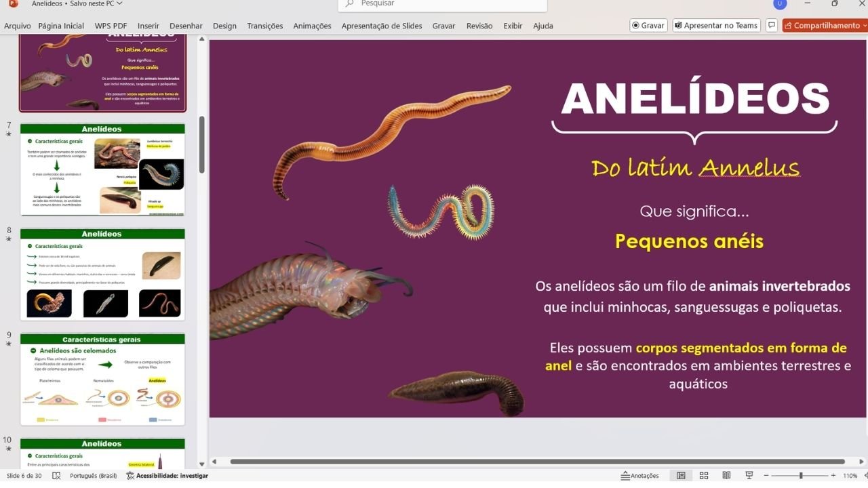Switch to Reading view icon
Image resolution: width=868 pixels, height=488 pixels.
coord(726,476)
